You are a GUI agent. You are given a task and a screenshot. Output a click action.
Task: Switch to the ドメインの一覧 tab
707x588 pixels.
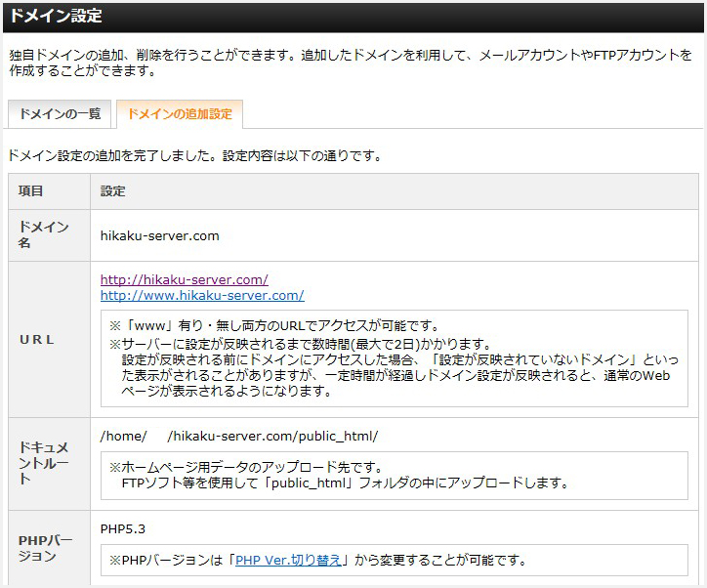point(60,114)
